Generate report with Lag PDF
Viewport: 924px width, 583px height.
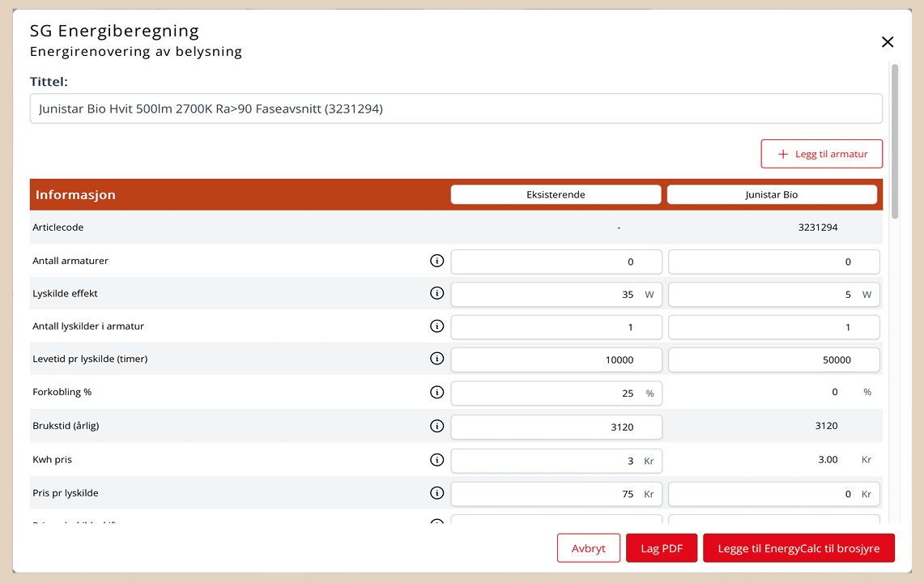pos(662,548)
